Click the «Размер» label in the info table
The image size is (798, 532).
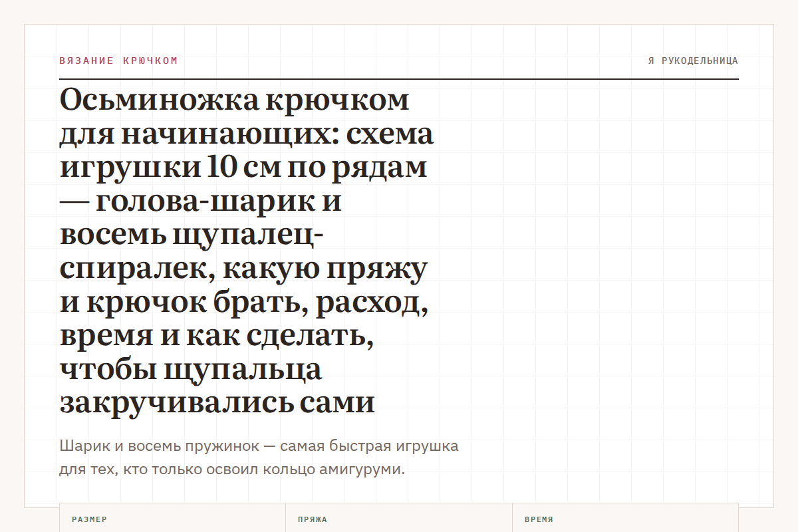coord(90,519)
